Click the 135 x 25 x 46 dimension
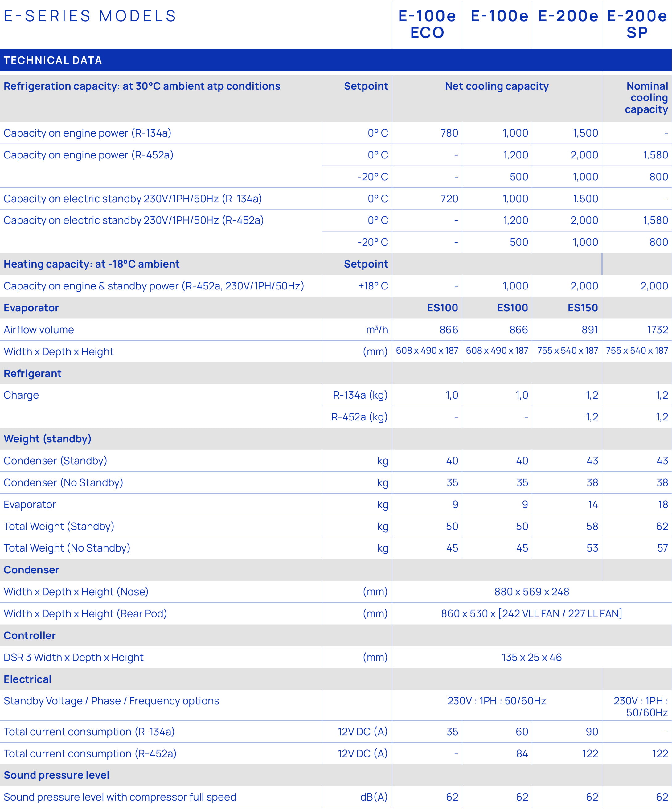Viewport: 672px width, 812px height. click(x=532, y=657)
